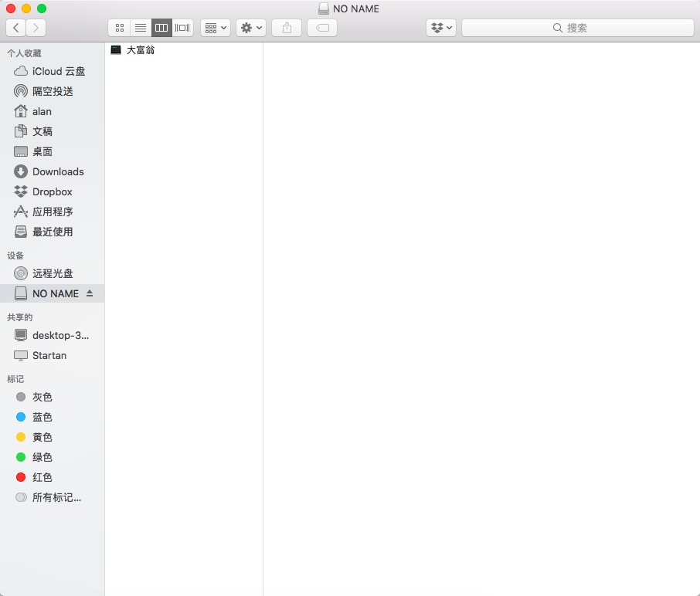Switch to Cover Flow view
The width and height of the screenshot is (700, 596).
(182, 28)
